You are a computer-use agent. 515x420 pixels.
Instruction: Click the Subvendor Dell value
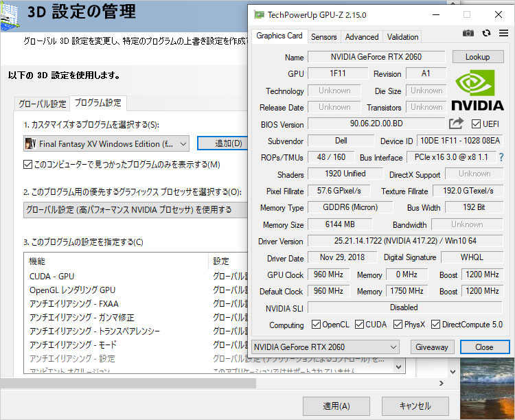(x=341, y=141)
